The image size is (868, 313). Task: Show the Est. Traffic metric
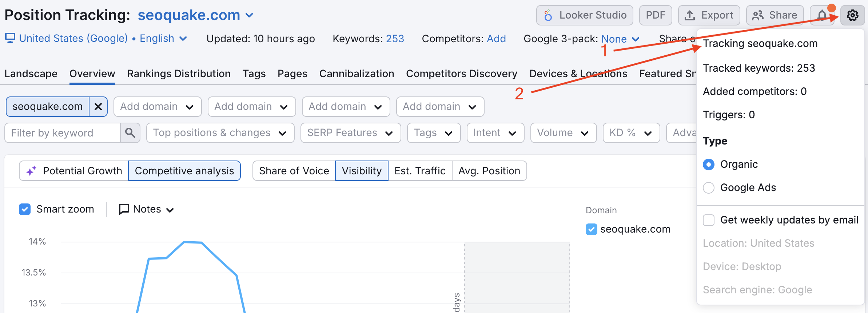point(420,171)
